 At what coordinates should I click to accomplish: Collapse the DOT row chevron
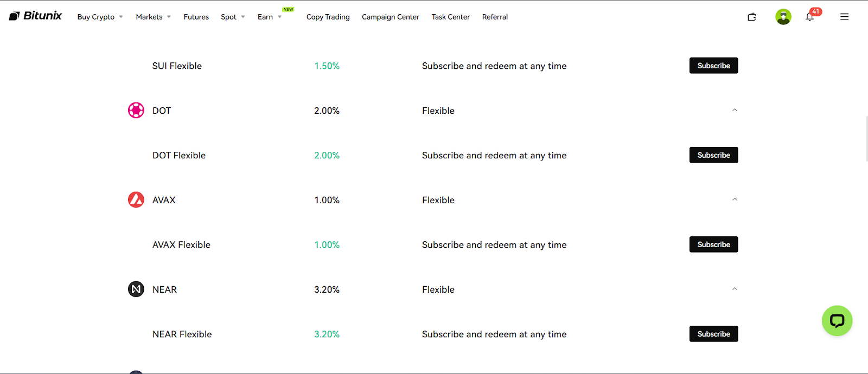pos(735,110)
